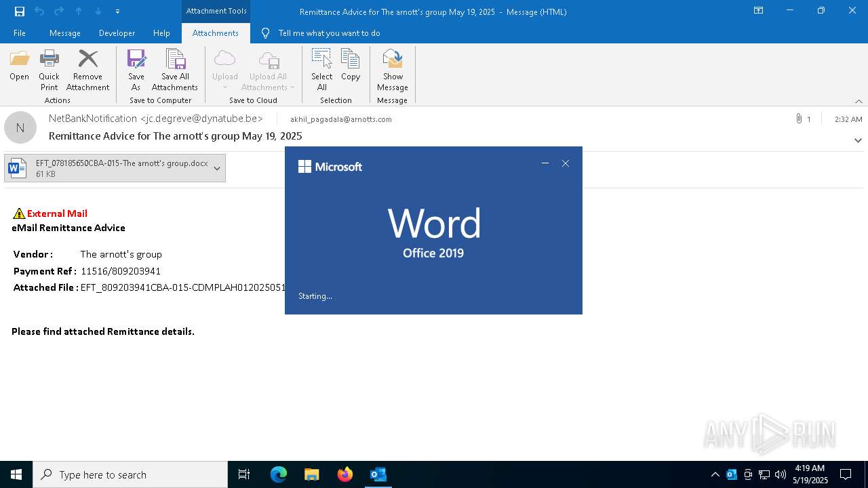The height and width of the screenshot is (488, 868).
Task: Undo the last action in title bar
Action: coord(39,12)
